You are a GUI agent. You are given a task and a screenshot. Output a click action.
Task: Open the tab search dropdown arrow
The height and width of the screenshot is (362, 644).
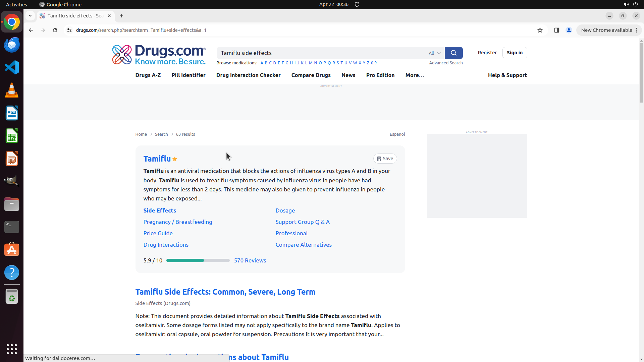(30, 16)
